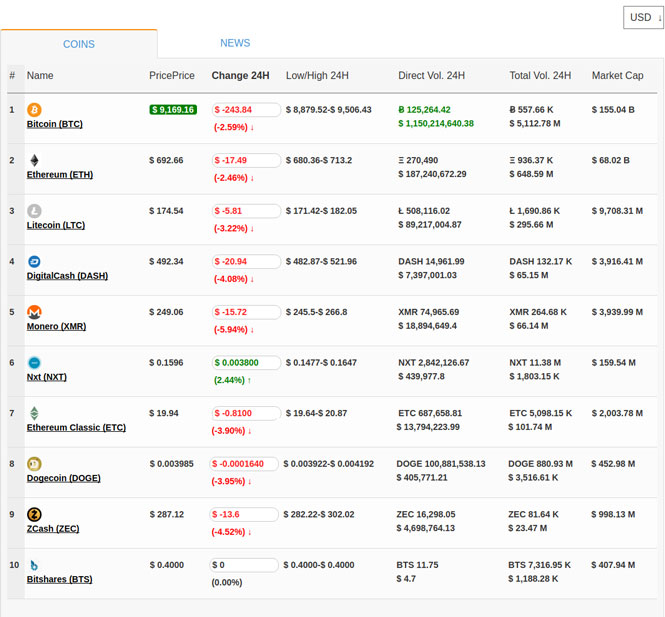The image size is (665, 617).
Task: Open the Monero (XMR) link
Action: click(x=56, y=327)
